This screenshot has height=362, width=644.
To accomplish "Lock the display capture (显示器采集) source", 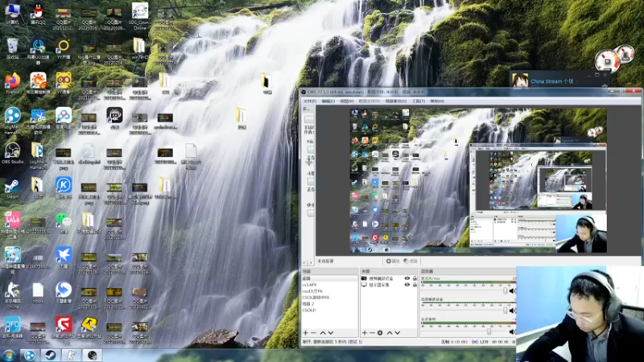I will (x=415, y=285).
